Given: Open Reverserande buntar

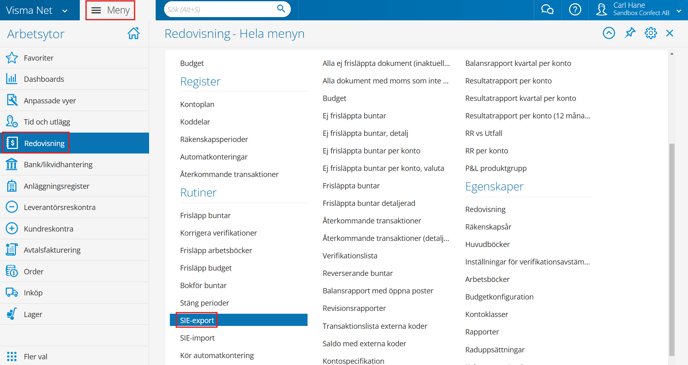Looking at the screenshot, I should pyautogui.click(x=358, y=273).
